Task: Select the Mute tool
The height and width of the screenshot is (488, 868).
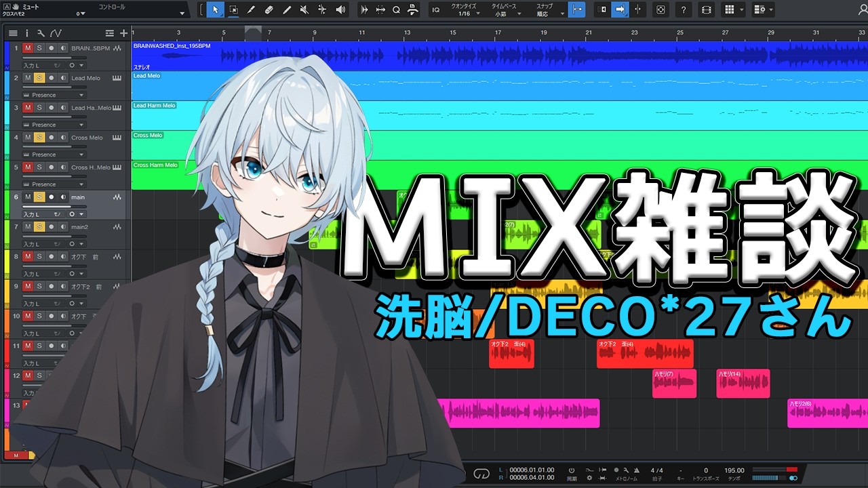Action: [304, 9]
